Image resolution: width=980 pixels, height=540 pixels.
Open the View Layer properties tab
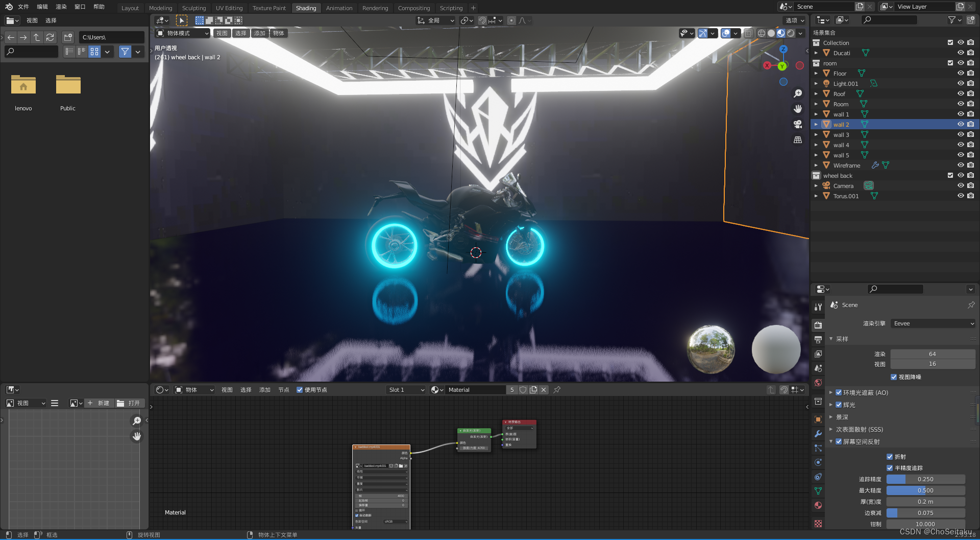818,354
